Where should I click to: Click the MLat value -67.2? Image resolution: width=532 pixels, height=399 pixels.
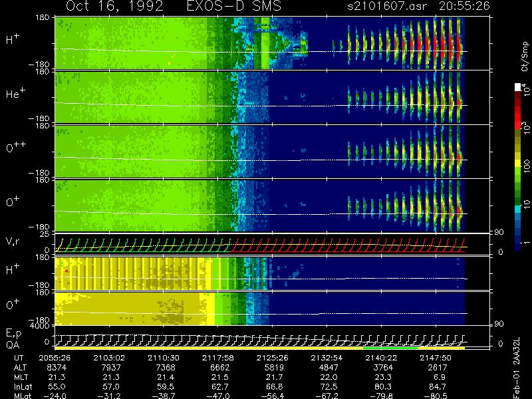tap(327, 396)
